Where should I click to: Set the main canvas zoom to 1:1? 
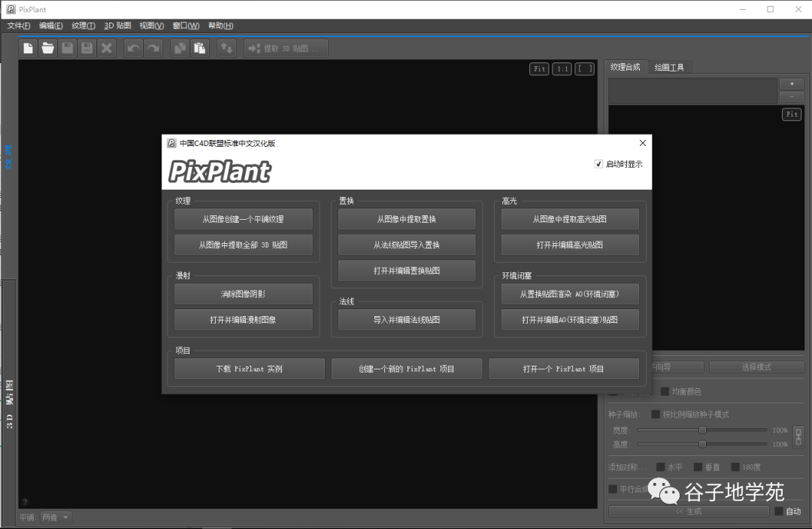[x=562, y=68]
